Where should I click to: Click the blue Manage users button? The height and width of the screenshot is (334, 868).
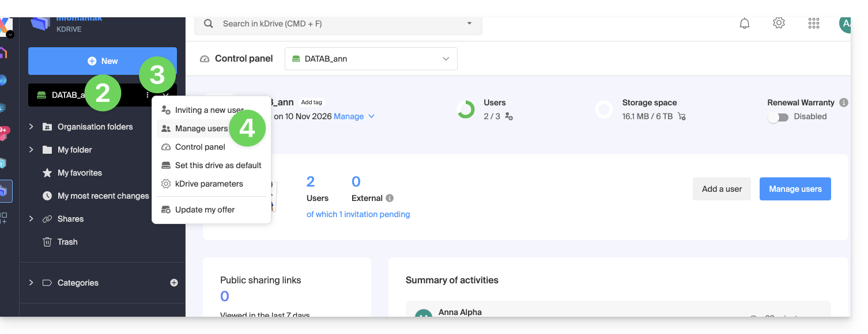(x=795, y=189)
